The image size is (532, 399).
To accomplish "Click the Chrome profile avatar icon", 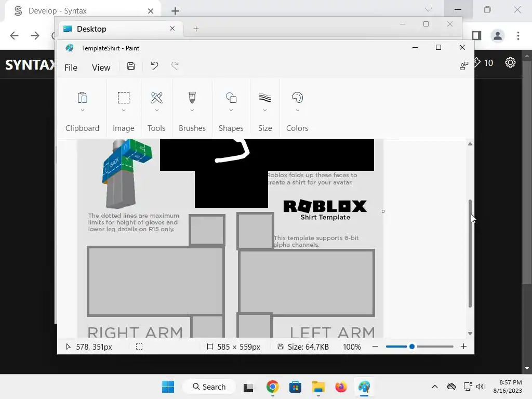I will tap(497, 36).
